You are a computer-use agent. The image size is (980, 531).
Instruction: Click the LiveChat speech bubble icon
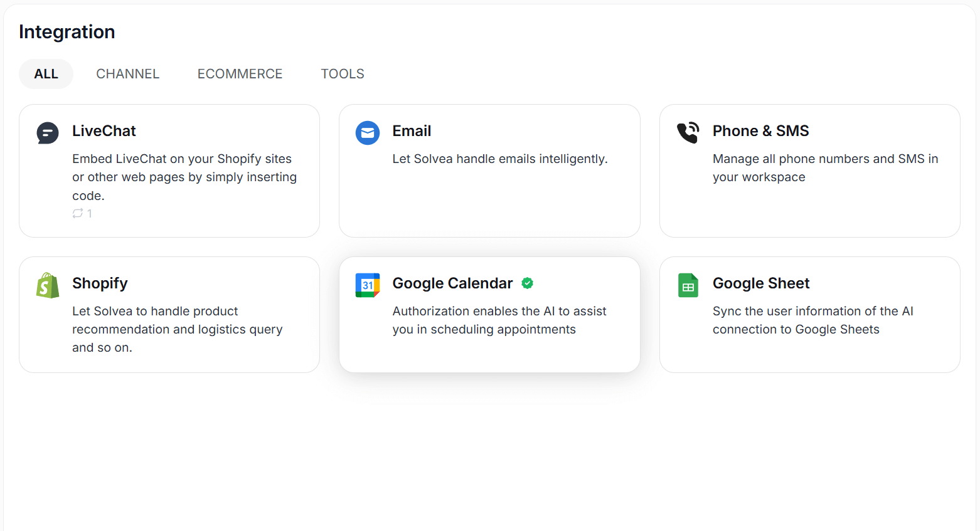(x=48, y=133)
